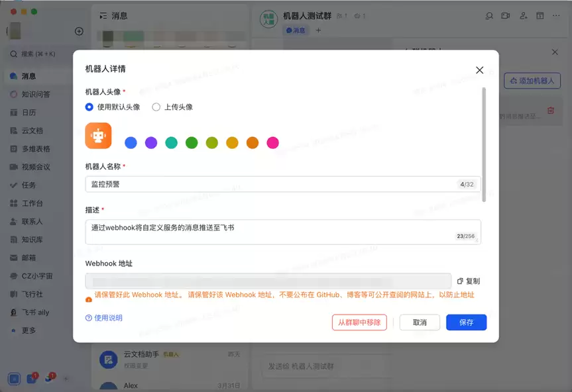The image size is (572, 392).
Task: Start a video call from the chat header
Action: tap(507, 15)
